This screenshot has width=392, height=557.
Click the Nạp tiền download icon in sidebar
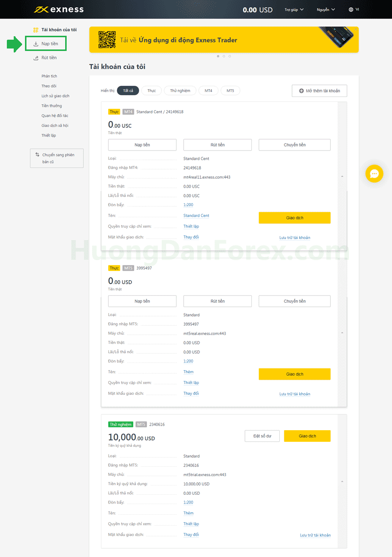[x=36, y=44]
